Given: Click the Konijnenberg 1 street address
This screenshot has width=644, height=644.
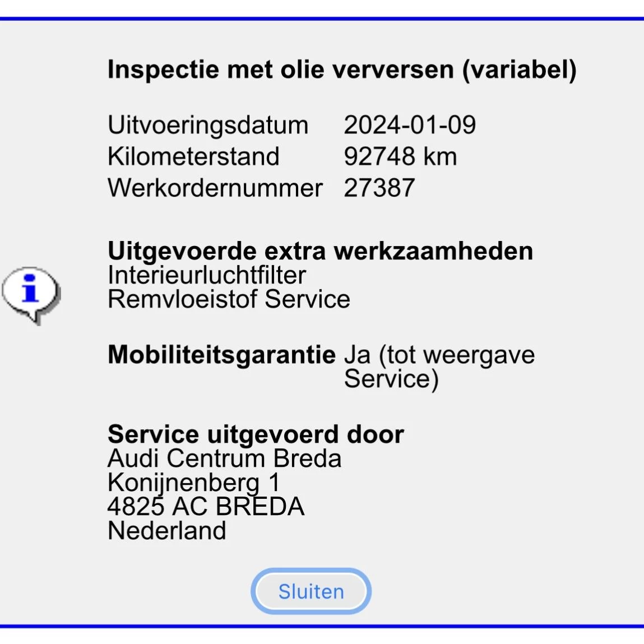Looking at the screenshot, I should (x=193, y=483).
